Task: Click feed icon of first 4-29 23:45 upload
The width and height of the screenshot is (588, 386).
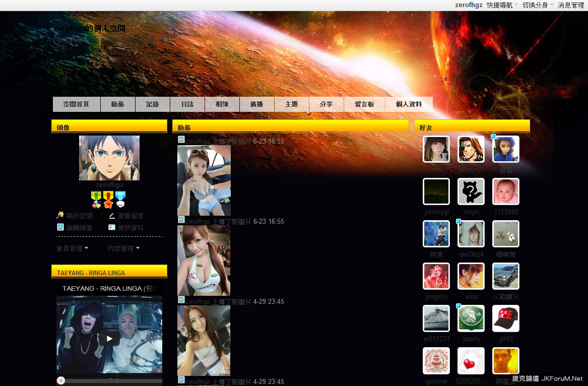Action: coord(181,300)
